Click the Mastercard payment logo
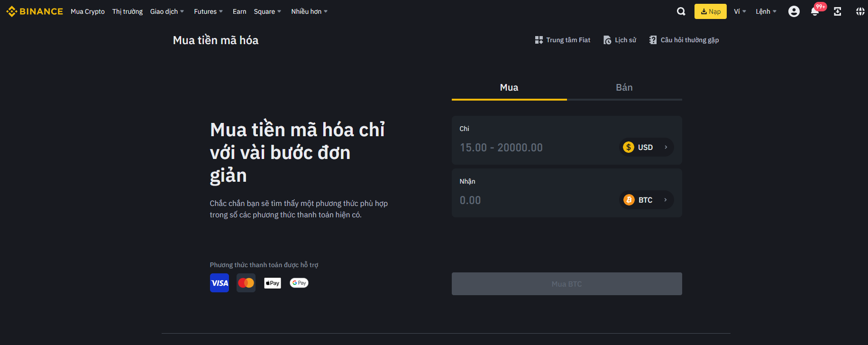This screenshot has height=345, width=868. [246, 283]
